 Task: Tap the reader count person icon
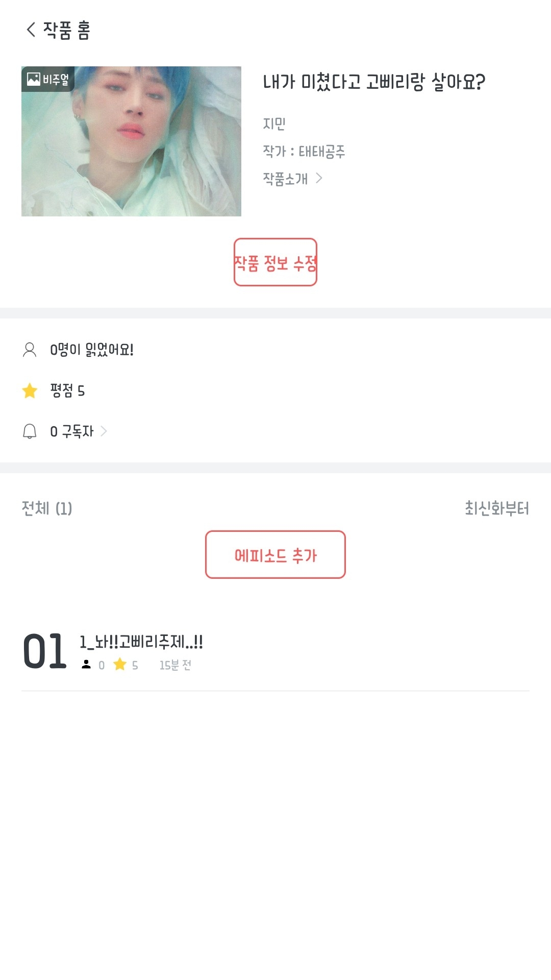tap(30, 350)
